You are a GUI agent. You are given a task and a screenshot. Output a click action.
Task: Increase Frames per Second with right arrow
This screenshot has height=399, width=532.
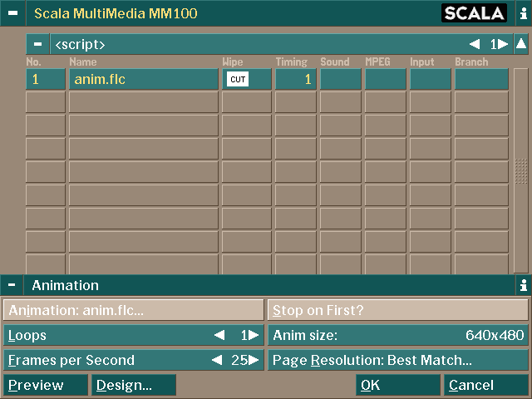(254, 361)
